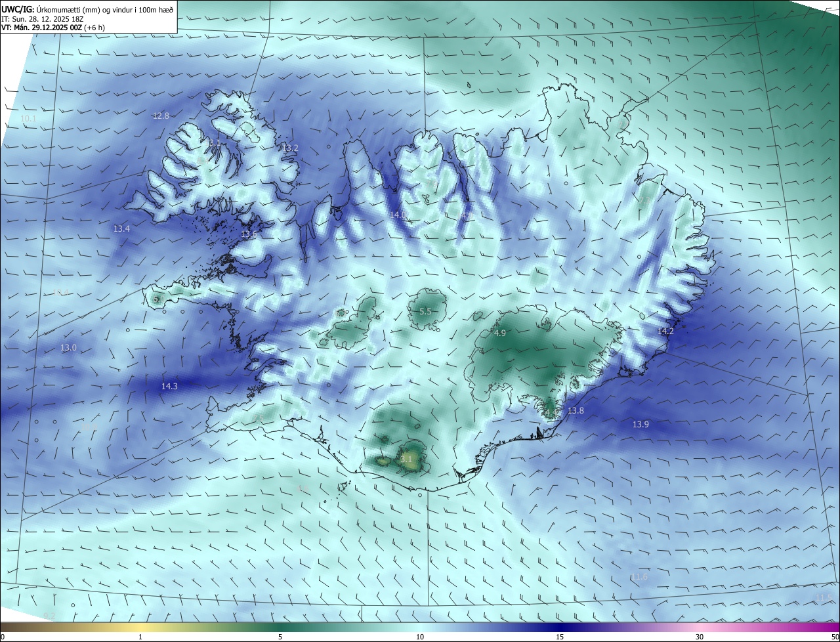This screenshot has height=642, width=840.
Task: Click the 15 tick label on the color scale
Action: (560, 637)
